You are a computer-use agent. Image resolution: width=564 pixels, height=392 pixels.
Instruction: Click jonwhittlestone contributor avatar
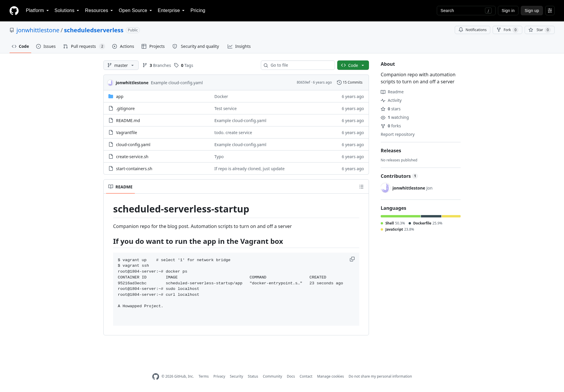click(x=385, y=188)
